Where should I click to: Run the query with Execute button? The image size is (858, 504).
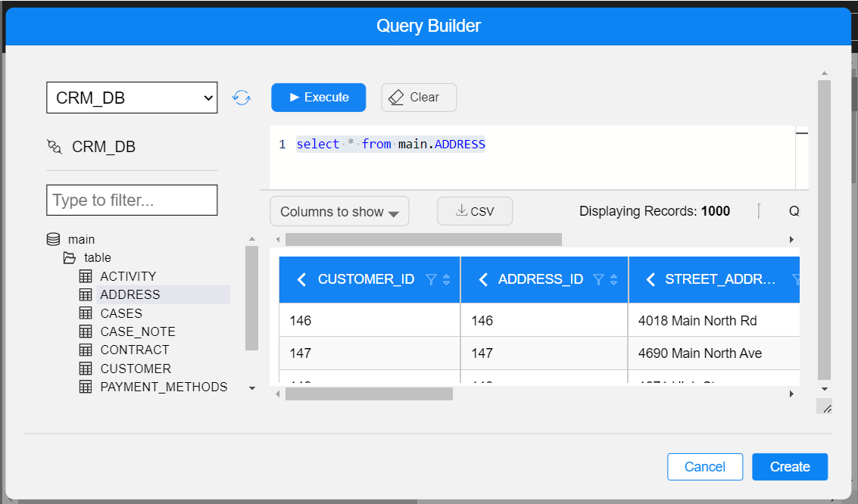pos(319,98)
